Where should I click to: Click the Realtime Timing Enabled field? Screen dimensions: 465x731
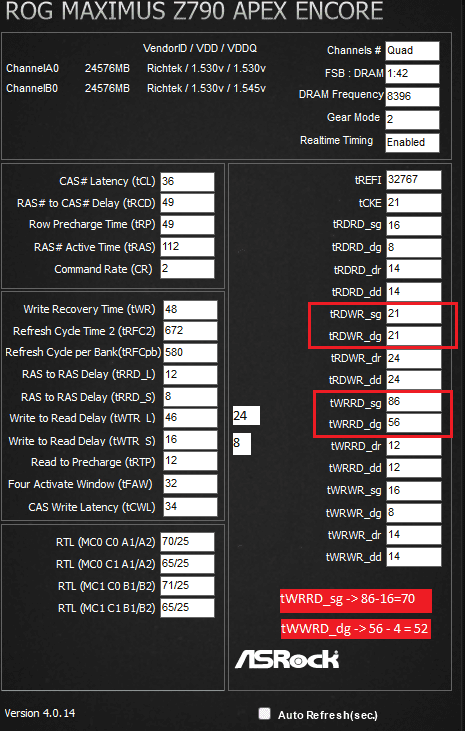[x=412, y=143]
